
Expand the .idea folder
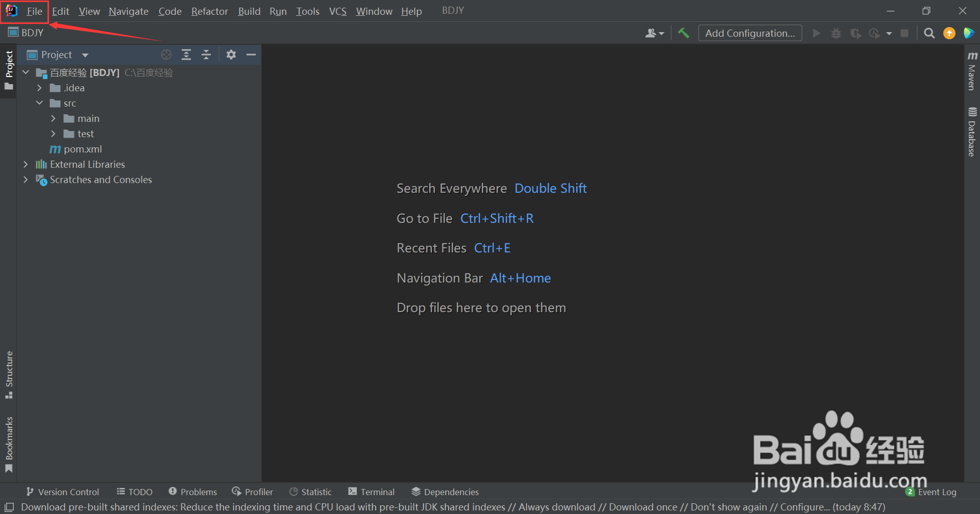[x=40, y=88]
